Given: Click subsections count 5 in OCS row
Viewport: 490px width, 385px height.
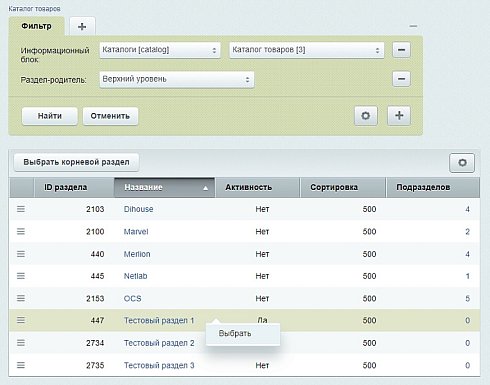Looking at the screenshot, I should pos(467,298).
